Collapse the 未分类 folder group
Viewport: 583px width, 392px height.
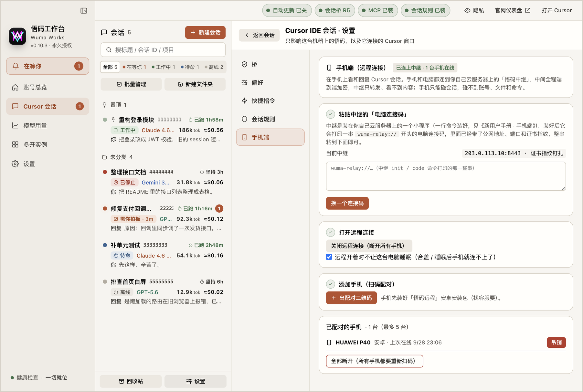(x=117, y=157)
